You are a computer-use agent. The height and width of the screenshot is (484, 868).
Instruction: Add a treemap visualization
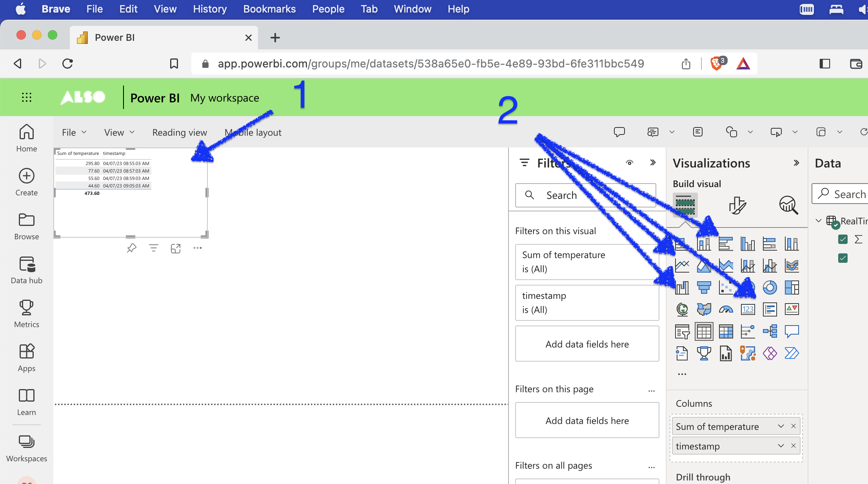pyautogui.click(x=792, y=287)
